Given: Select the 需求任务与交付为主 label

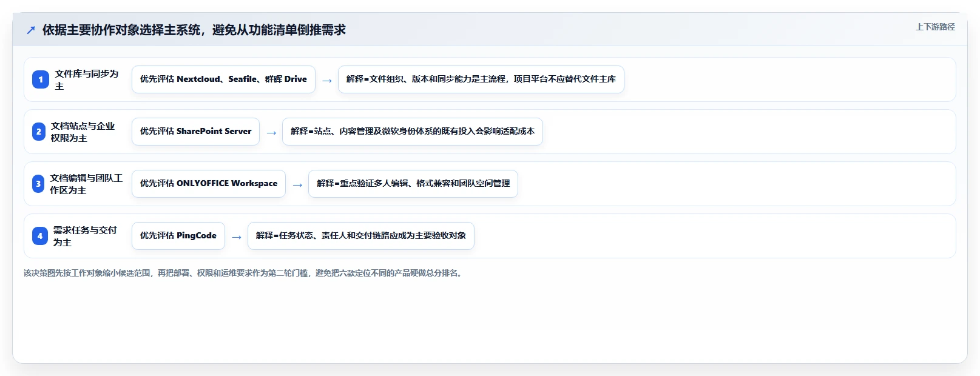Looking at the screenshot, I should tap(85, 236).
